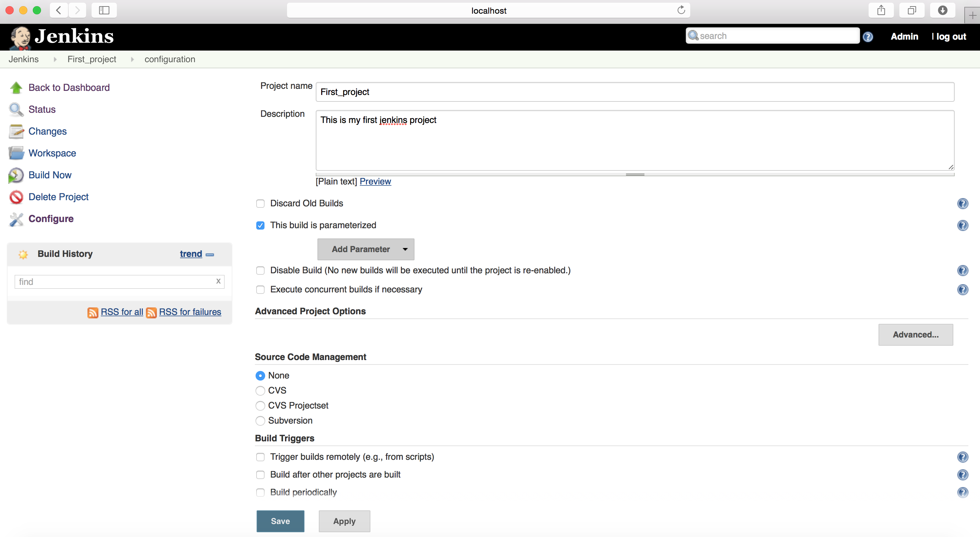The width and height of the screenshot is (980, 537).
Task: Open help for Disable Build option
Action: (963, 271)
